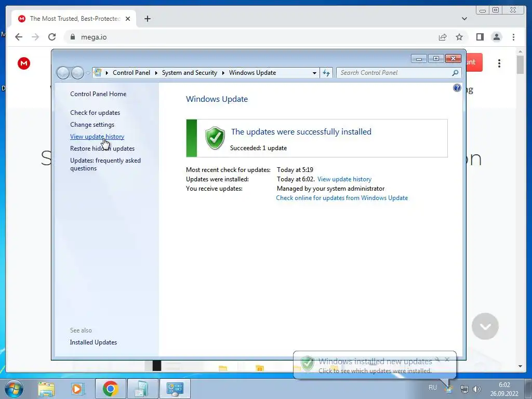Image resolution: width=532 pixels, height=399 pixels.
Task: Click the refresh button beside the address bar
Action: [x=326, y=73]
